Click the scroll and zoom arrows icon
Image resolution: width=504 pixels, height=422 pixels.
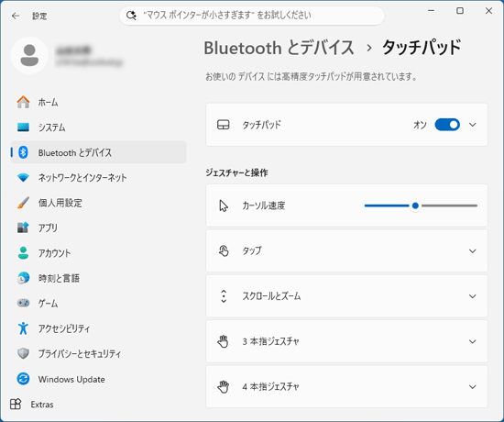point(224,296)
